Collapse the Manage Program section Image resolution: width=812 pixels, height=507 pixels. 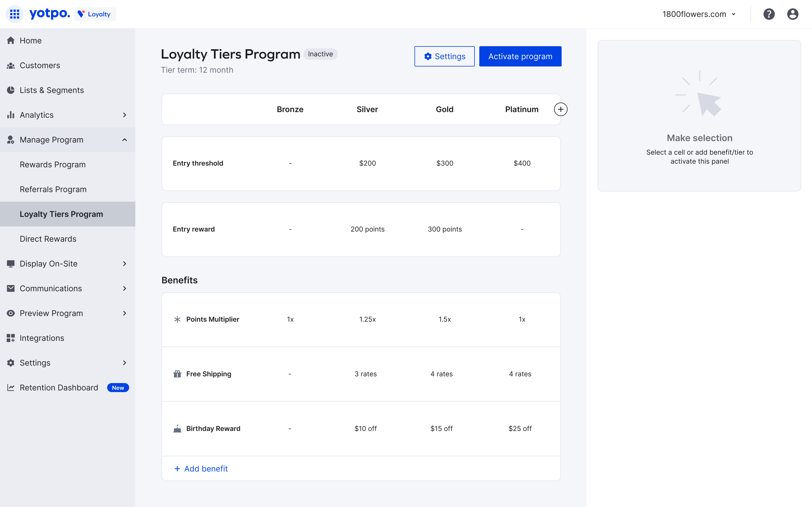click(125, 140)
